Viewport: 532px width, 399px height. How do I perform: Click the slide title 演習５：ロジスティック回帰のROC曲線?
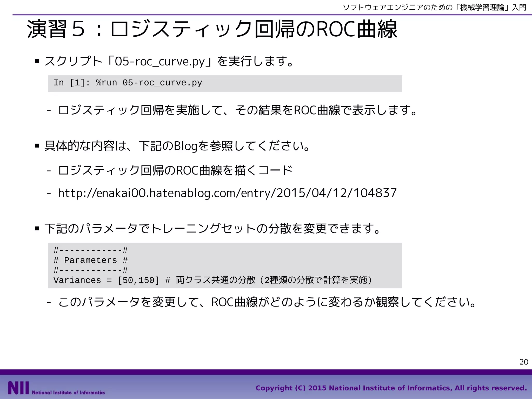click(x=212, y=29)
